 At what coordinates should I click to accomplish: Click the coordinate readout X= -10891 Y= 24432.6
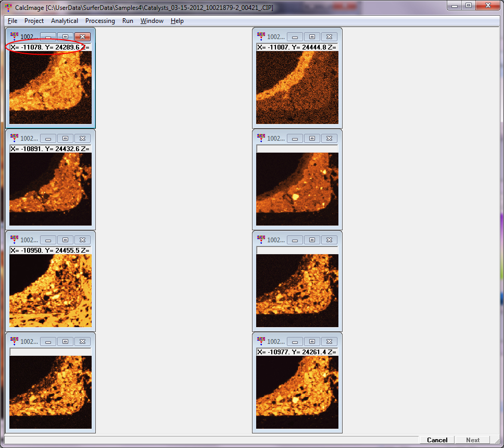click(x=50, y=149)
